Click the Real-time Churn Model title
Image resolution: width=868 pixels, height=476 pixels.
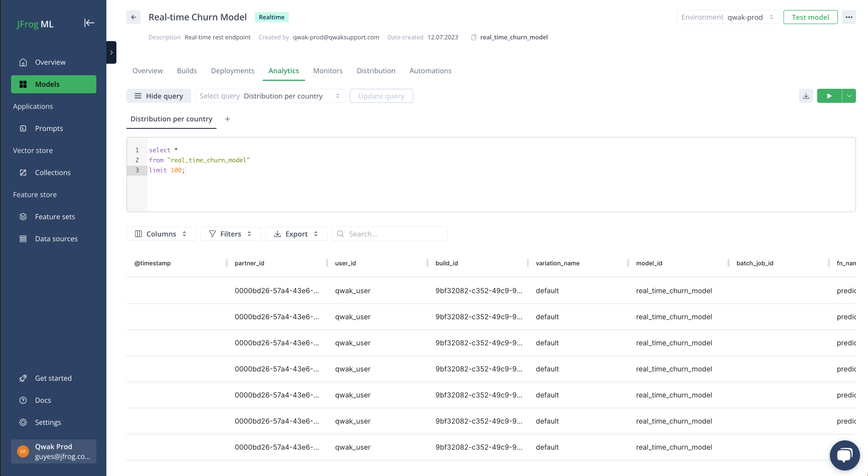click(x=198, y=17)
